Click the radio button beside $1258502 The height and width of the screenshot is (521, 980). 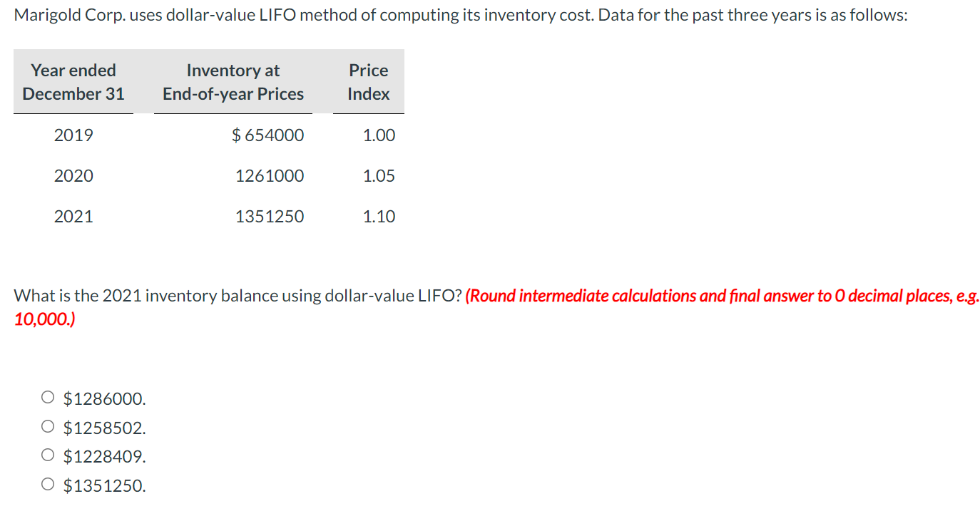tap(47, 425)
